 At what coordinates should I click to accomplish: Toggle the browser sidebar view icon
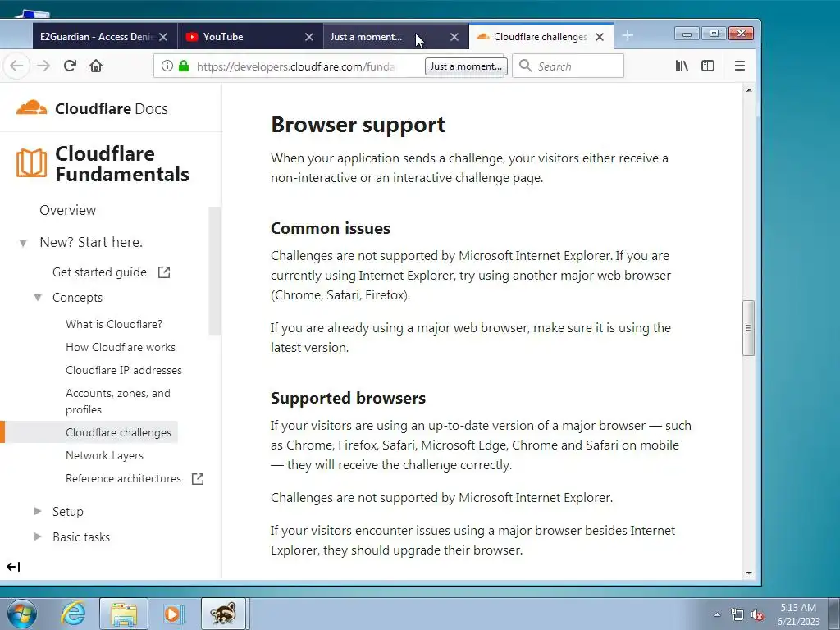coord(708,66)
